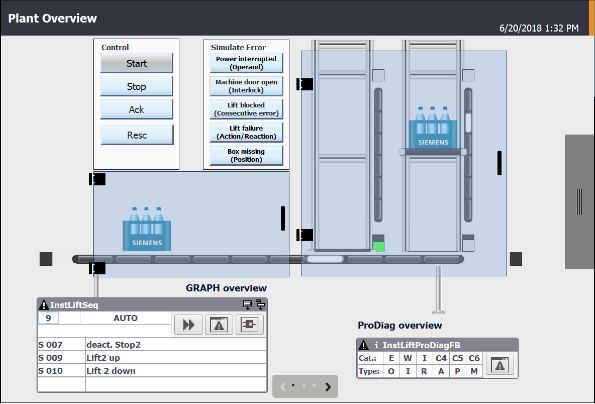Select row S 010 Lift 2 down
The height and width of the screenshot is (404, 595).
click(152, 371)
